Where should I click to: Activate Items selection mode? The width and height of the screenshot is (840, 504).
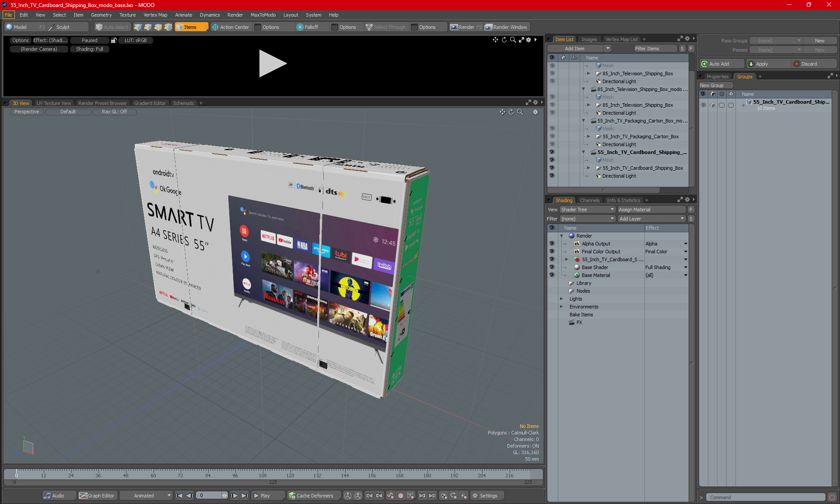point(191,27)
